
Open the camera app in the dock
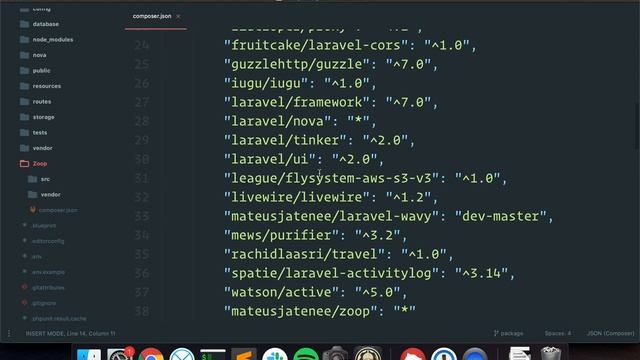pos(335,354)
